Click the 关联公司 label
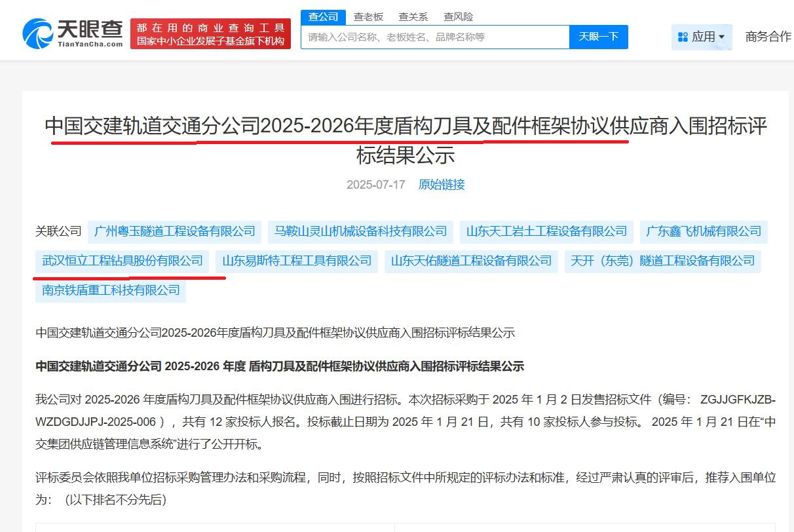 click(58, 231)
